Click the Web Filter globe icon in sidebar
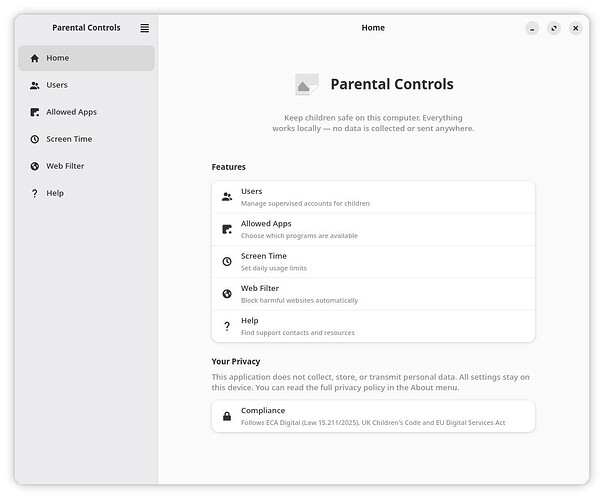Screen dimensions: 604x499 tap(35, 166)
